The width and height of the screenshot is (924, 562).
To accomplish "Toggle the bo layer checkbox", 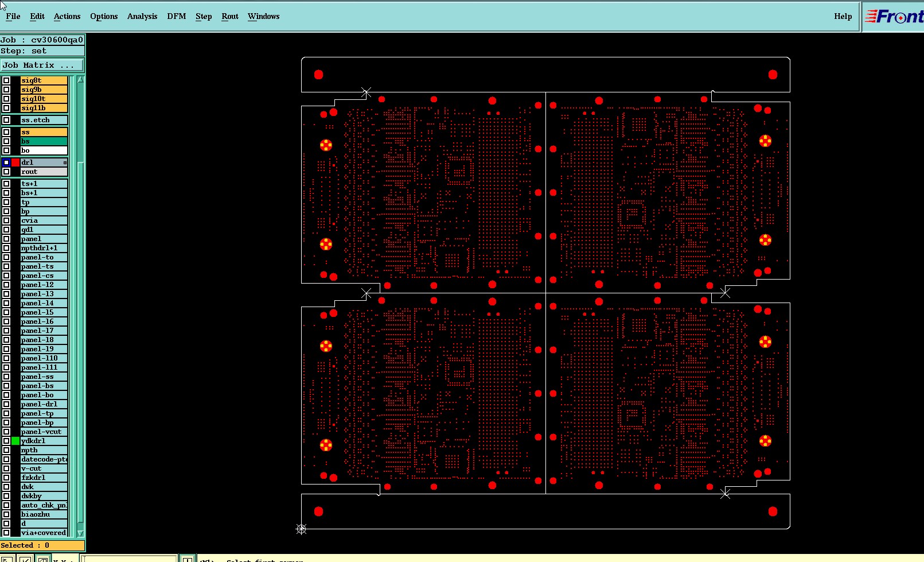I will [6, 150].
